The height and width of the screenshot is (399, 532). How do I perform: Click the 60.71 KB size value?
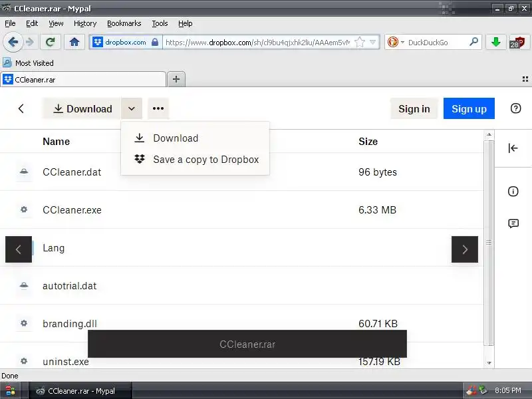coord(378,324)
